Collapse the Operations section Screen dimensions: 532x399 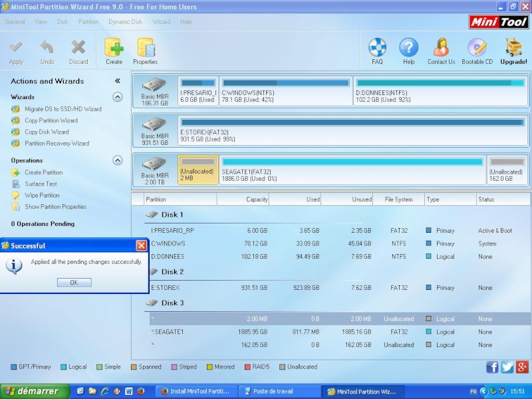[x=118, y=160]
